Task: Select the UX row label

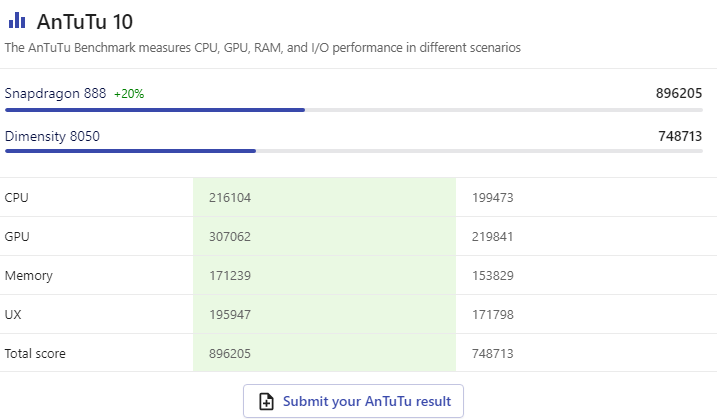Action: point(13,314)
